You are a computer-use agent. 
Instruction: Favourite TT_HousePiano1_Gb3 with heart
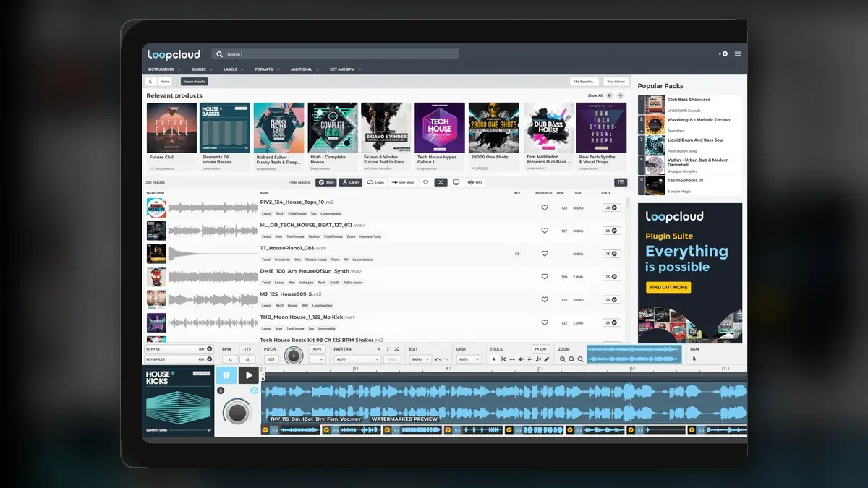pos(545,254)
